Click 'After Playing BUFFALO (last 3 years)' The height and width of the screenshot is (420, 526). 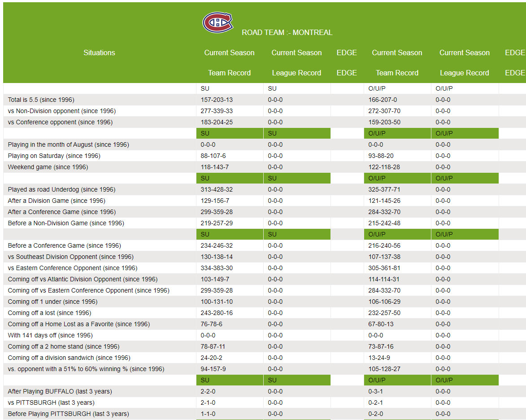[x=60, y=391]
